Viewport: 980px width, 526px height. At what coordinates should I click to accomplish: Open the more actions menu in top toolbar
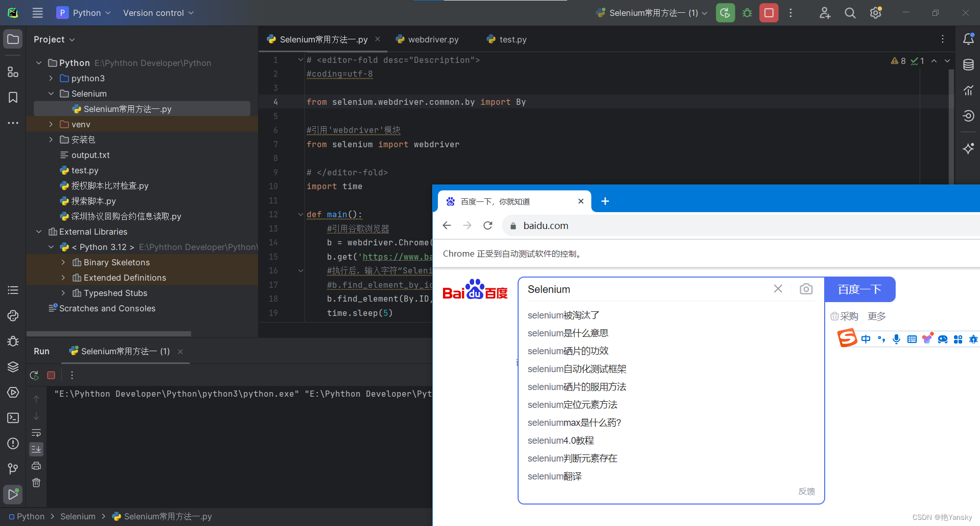790,13
